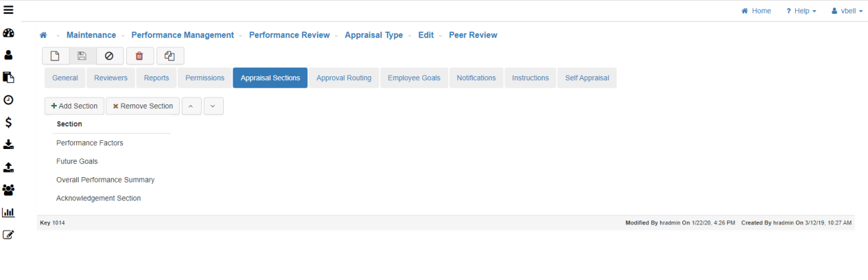This screenshot has height=280, width=868.
Task: Click the group of people icon
Action: pyautogui.click(x=9, y=190)
